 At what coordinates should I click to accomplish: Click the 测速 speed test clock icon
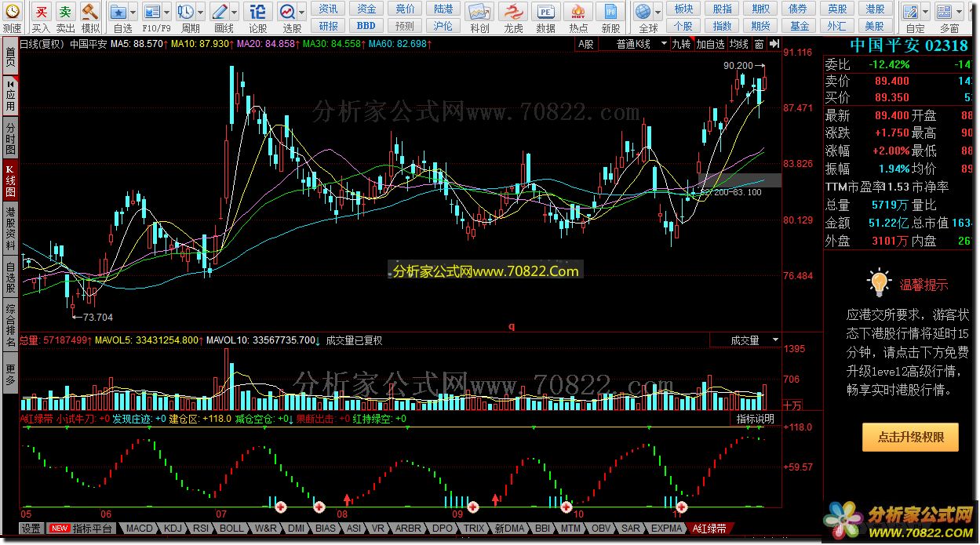click(x=12, y=12)
